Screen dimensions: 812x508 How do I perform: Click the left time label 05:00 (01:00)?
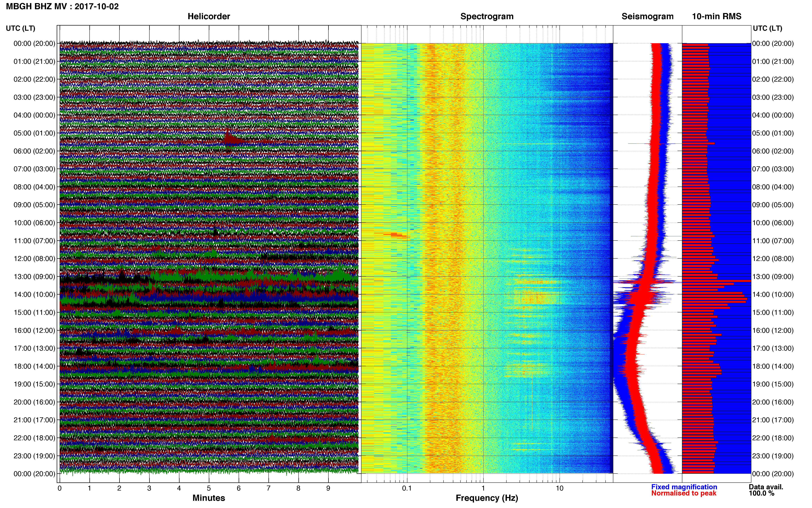pyautogui.click(x=34, y=133)
